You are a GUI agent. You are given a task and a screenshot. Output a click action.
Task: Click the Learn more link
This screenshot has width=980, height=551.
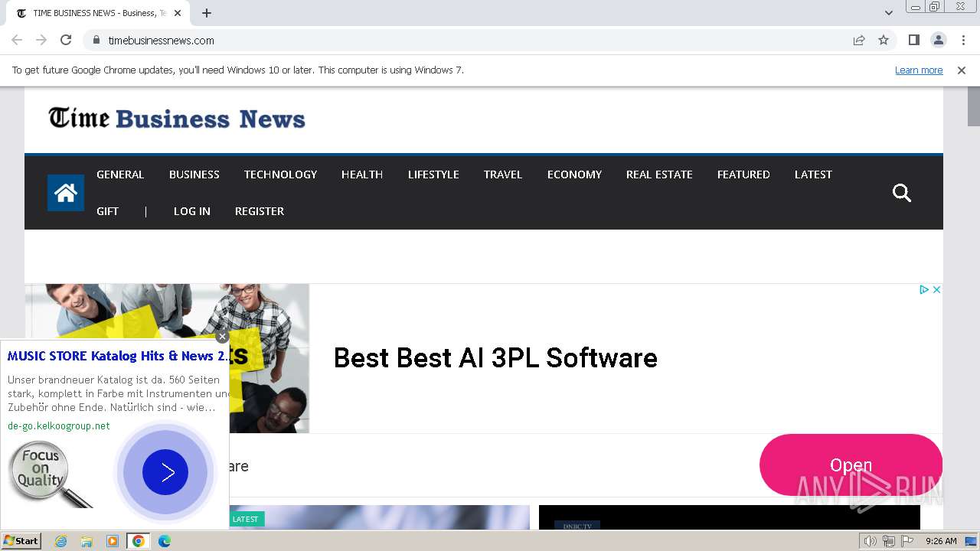(x=919, y=70)
